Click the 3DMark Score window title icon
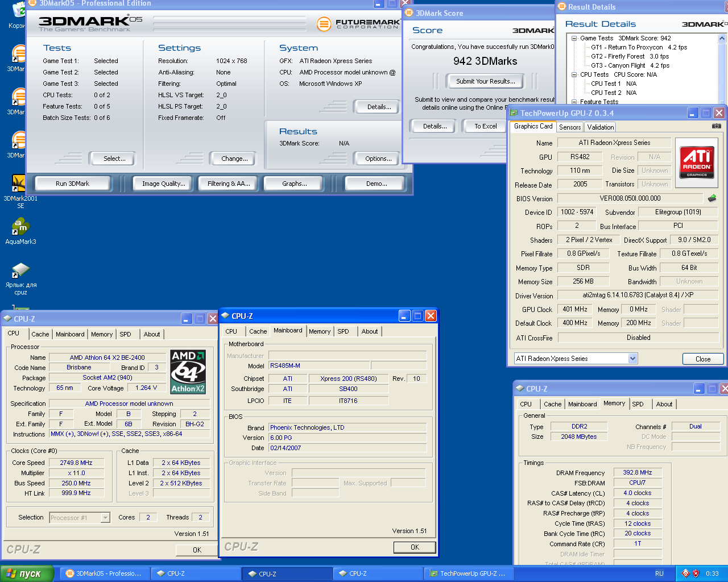Image resolution: width=728 pixels, height=582 pixels. [408, 13]
